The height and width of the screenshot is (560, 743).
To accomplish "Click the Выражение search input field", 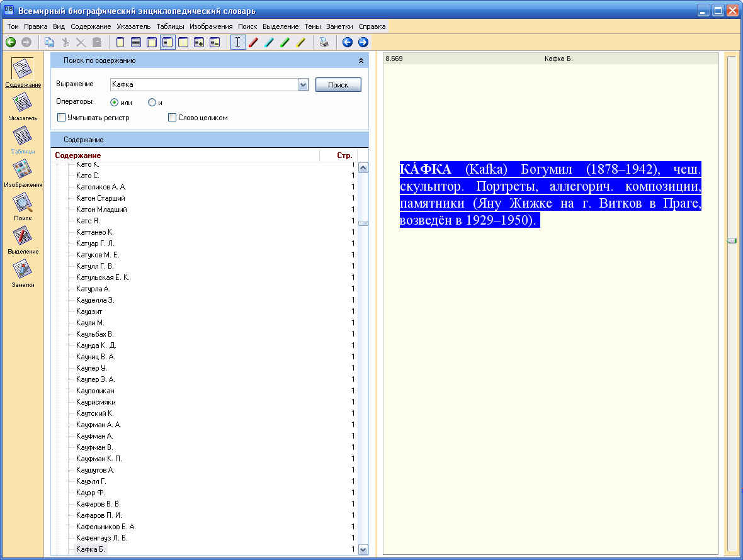I will tap(203, 85).
